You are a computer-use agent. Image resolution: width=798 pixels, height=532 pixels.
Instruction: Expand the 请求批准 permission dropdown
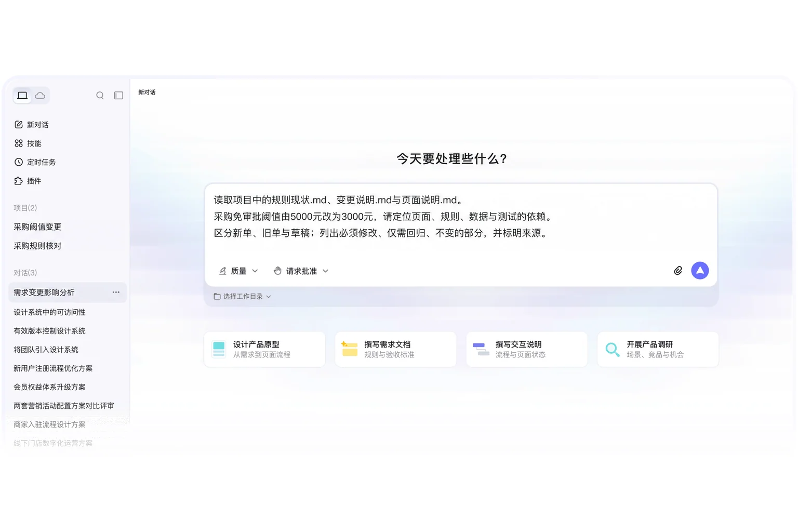[301, 271]
